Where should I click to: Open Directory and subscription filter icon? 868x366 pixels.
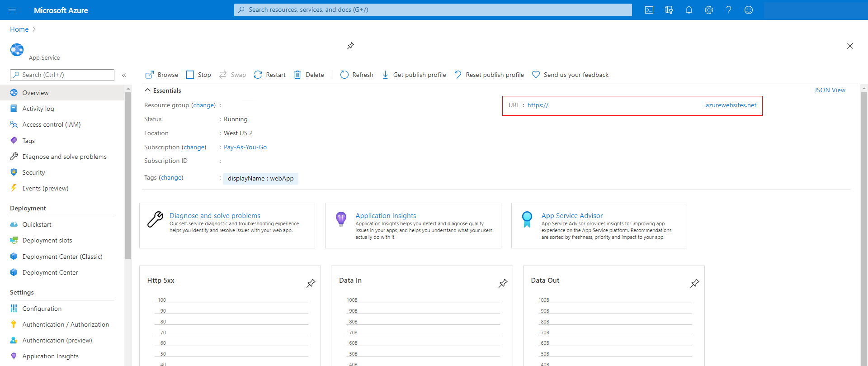click(669, 10)
